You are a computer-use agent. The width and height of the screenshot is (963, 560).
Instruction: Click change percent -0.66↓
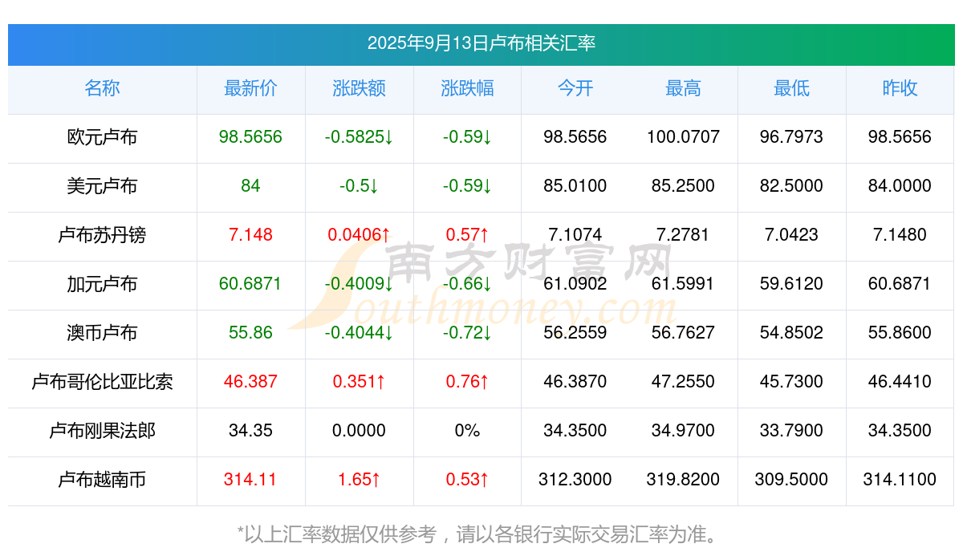pos(467,284)
